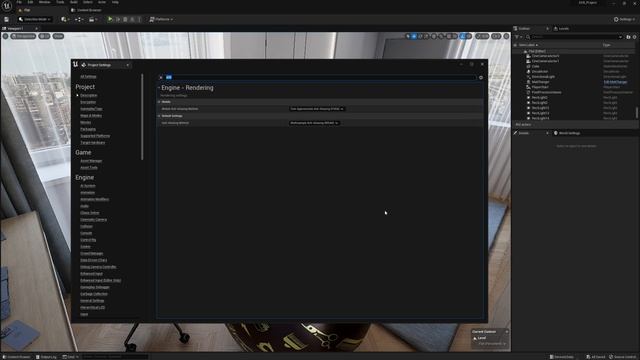This screenshot has height=360, width=640.
Task: Select PlayerStart in the Outliner
Action: click(x=540, y=87)
